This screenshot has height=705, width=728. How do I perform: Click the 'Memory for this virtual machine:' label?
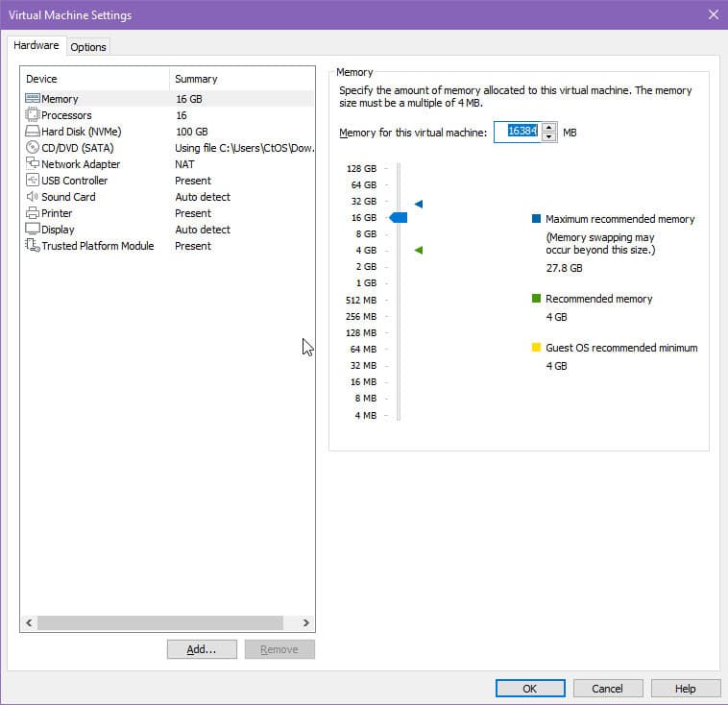point(413,133)
